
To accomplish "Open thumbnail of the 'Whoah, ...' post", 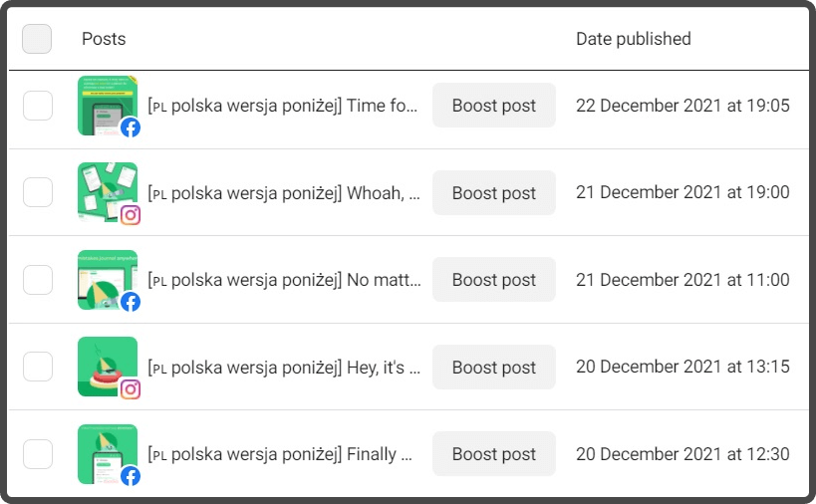I will 108,192.
